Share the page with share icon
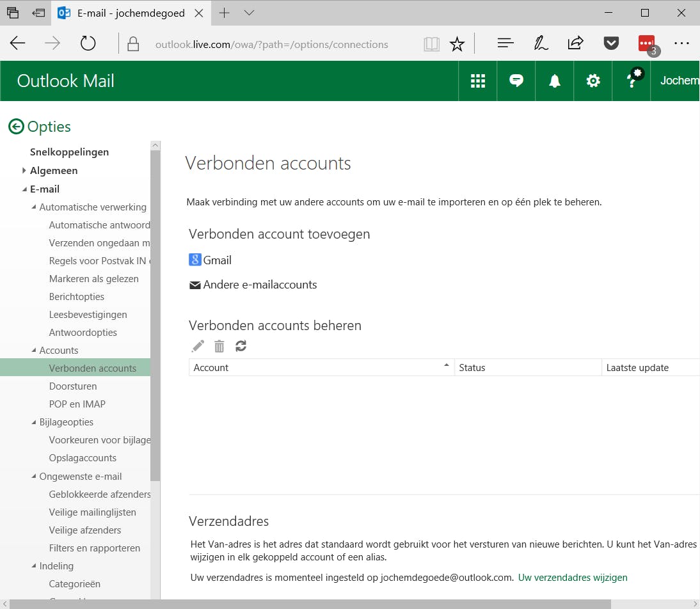This screenshot has width=700, height=609. click(575, 43)
